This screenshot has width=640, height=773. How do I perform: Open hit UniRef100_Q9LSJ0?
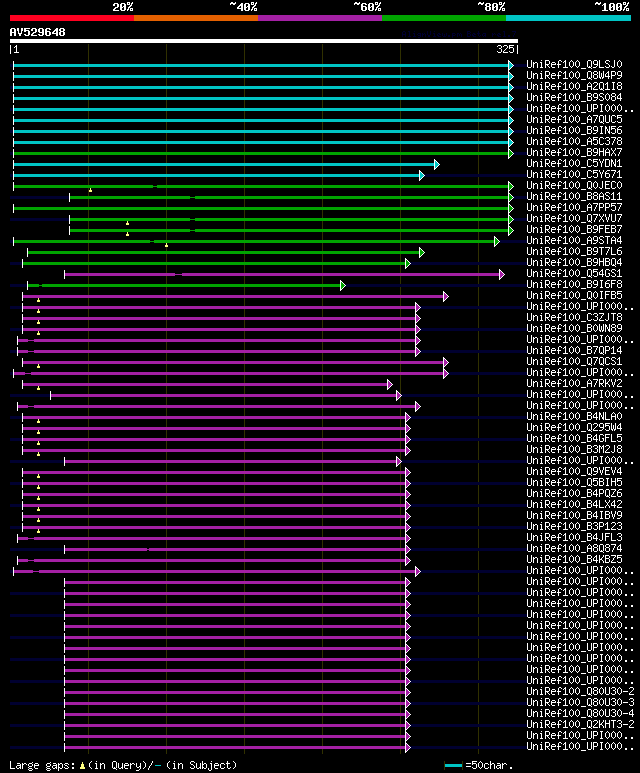(574, 65)
